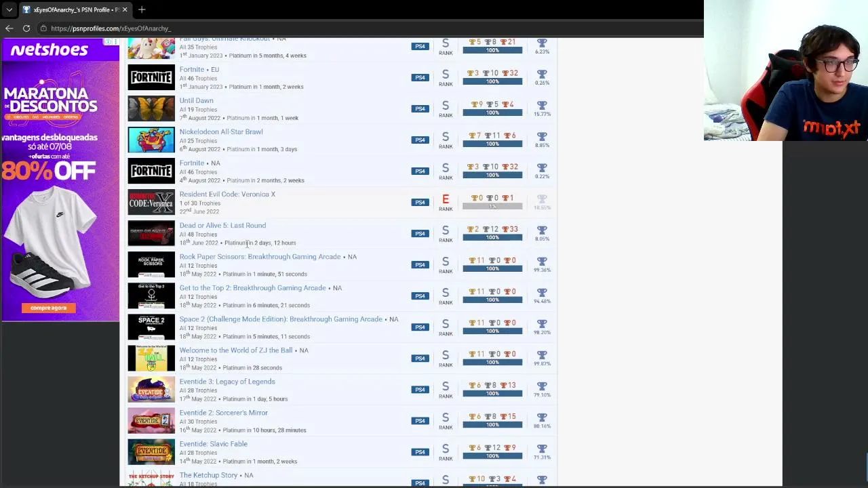This screenshot has width=868, height=488.
Task: Click greyed platinum trophy on Resident Evil row
Action: point(542,199)
